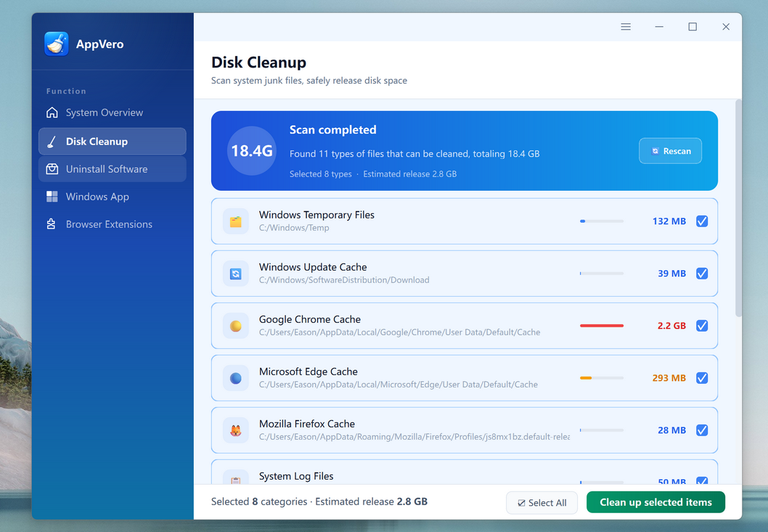Uncheck Windows Temporary Files checkbox
This screenshot has width=768, height=532.
[702, 221]
